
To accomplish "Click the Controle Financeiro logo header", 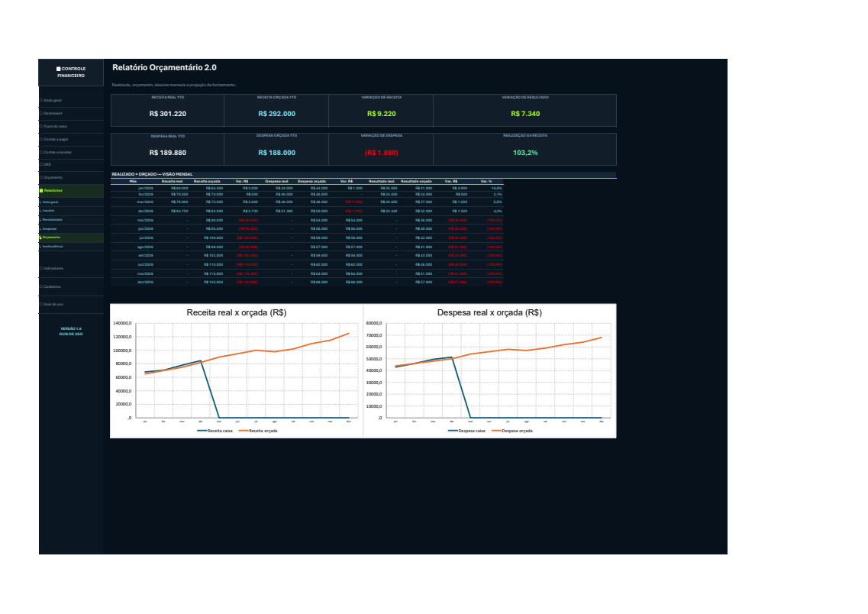I will pyautogui.click(x=71, y=73).
